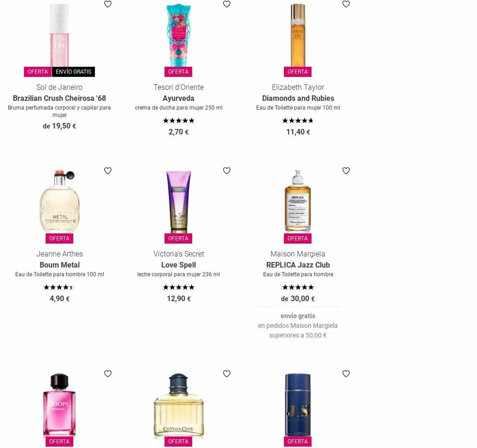Click Maison Margiela brand name
Screen dimensions: 477x448
298,254
